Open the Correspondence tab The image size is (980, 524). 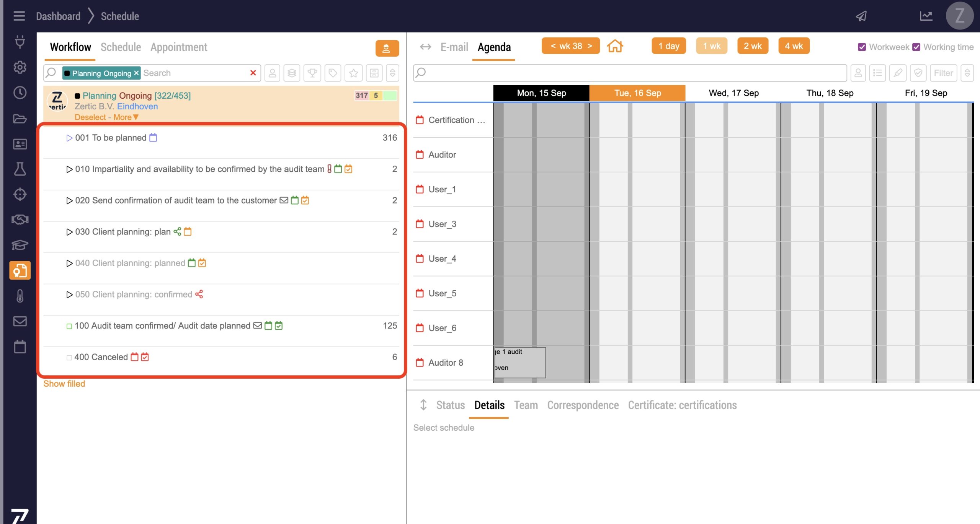(x=583, y=405)
